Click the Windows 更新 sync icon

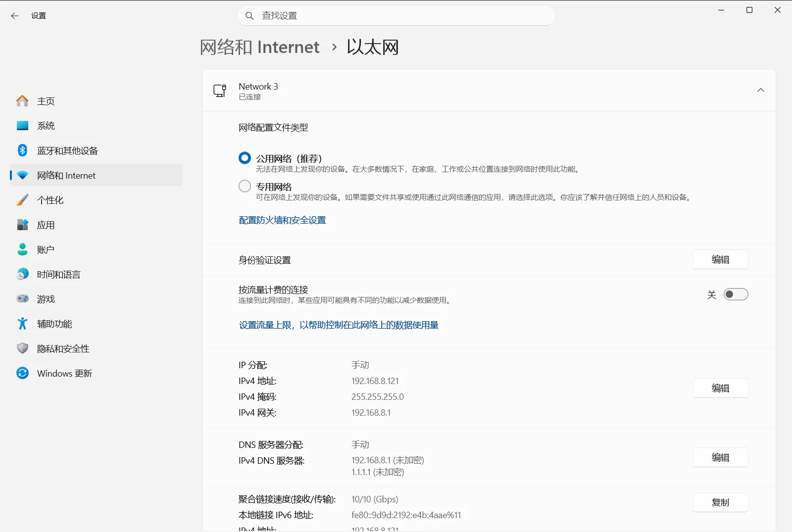tap(22, 373)
